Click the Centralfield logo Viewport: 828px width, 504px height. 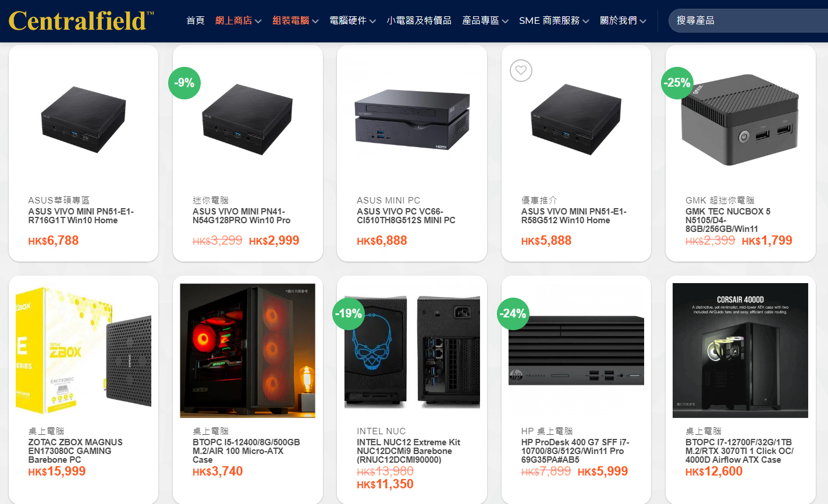(x=81, y=21)
